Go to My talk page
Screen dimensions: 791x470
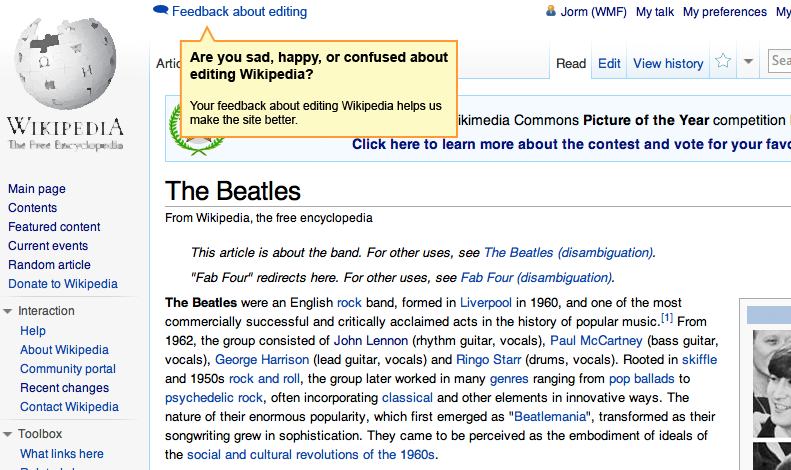[x=655, y=12]
